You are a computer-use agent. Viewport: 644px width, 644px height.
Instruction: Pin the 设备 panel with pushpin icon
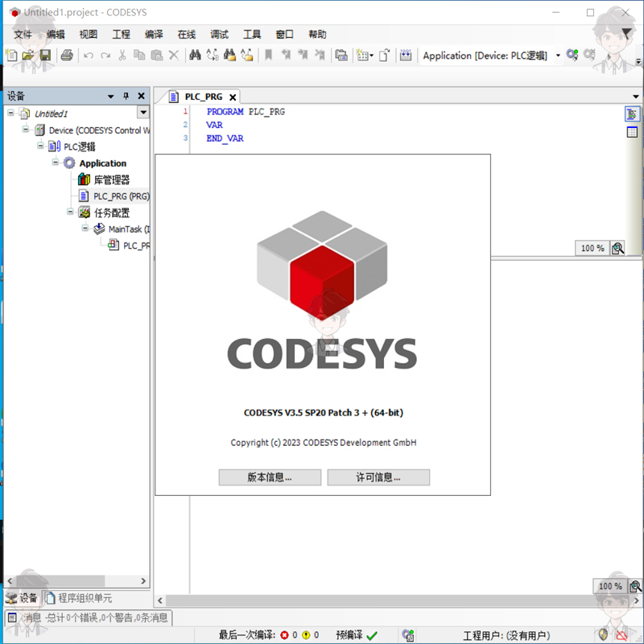pyautogui.click(x=126, y=96)
